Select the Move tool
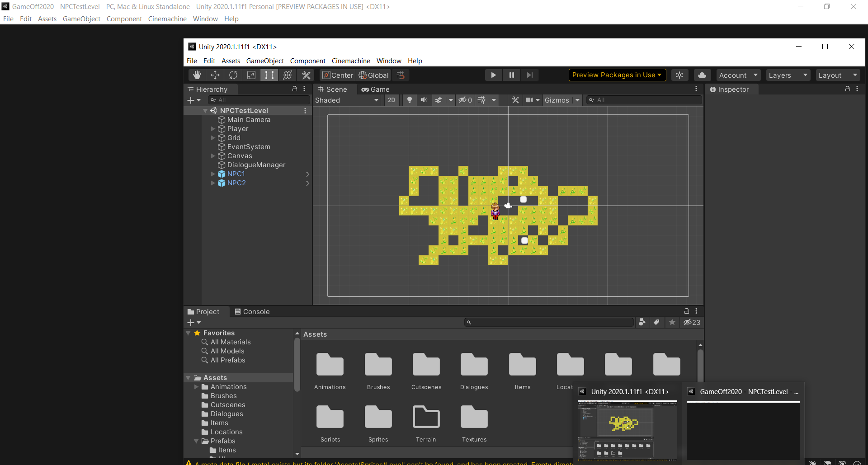 (215, 75)
